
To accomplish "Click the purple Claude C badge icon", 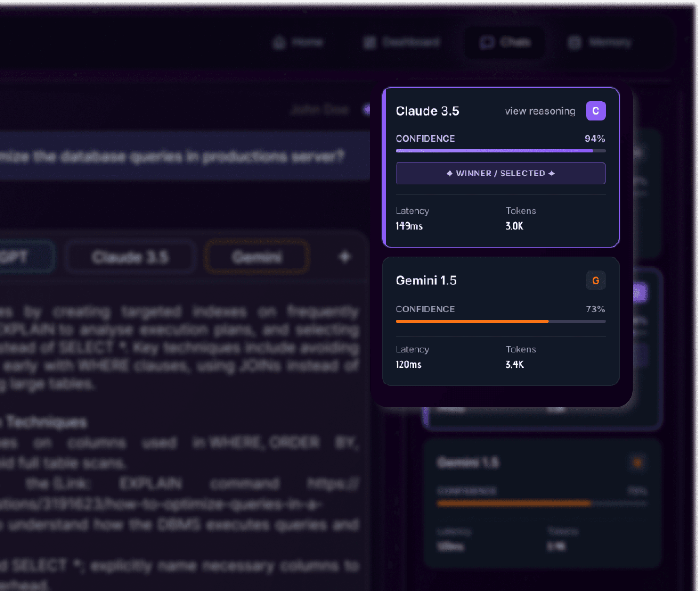I will point(595,111).
